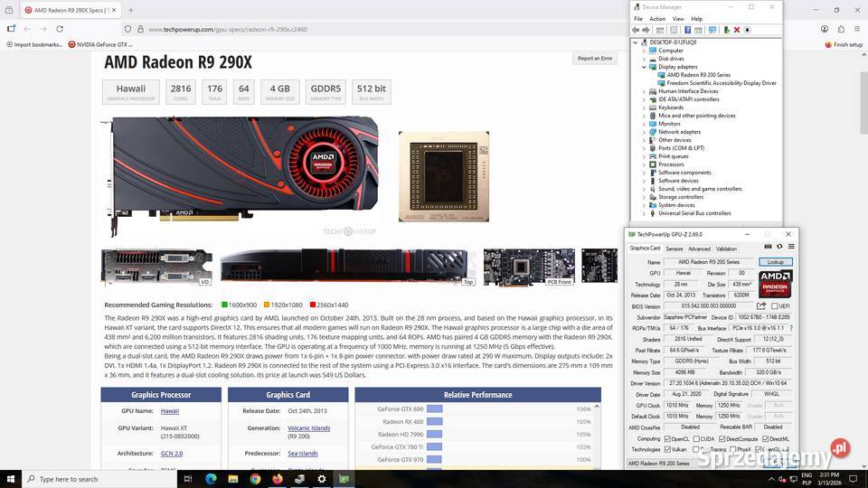Toggle the DirectCompute checkbox
Viewport: 868px width, 488px height.
click(722, 439)
